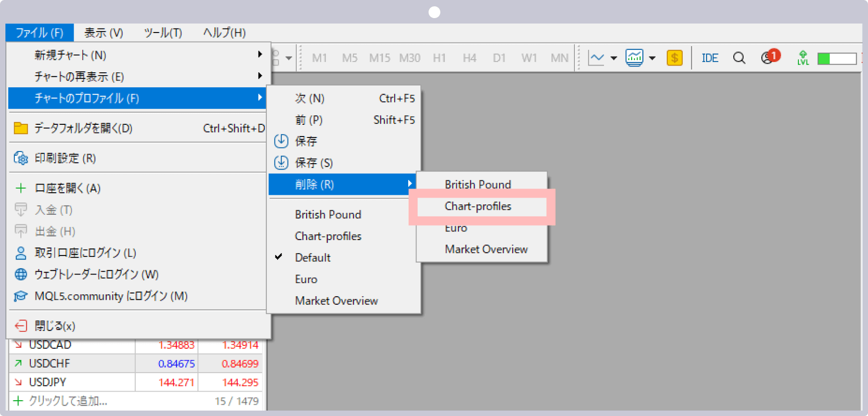Select the M1 timeframe
Screen dimensions: 868x416
[319, 58]
